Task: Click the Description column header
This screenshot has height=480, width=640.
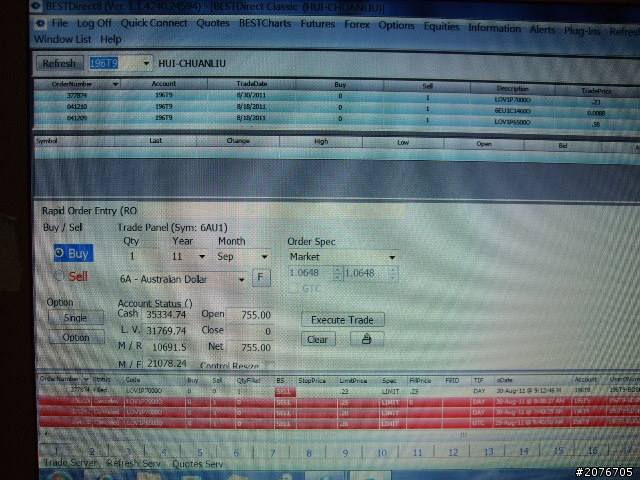Action: pyautogui.click(x=513, y=88)
